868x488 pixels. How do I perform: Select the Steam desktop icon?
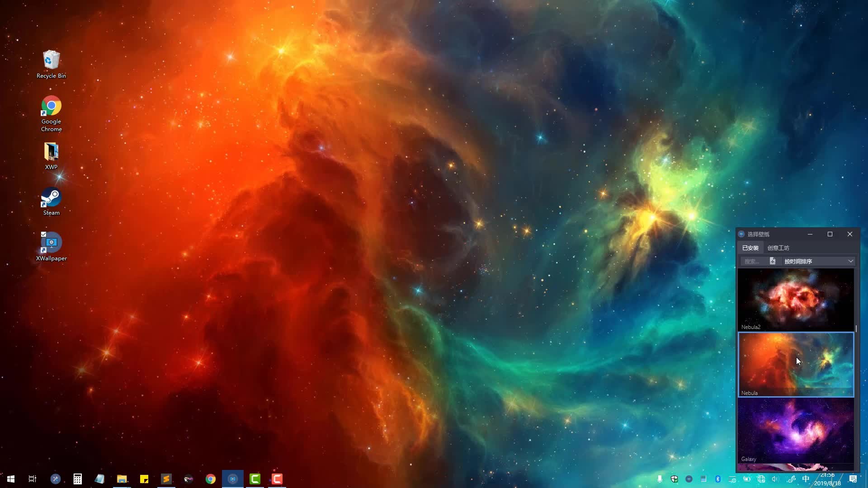51,197
